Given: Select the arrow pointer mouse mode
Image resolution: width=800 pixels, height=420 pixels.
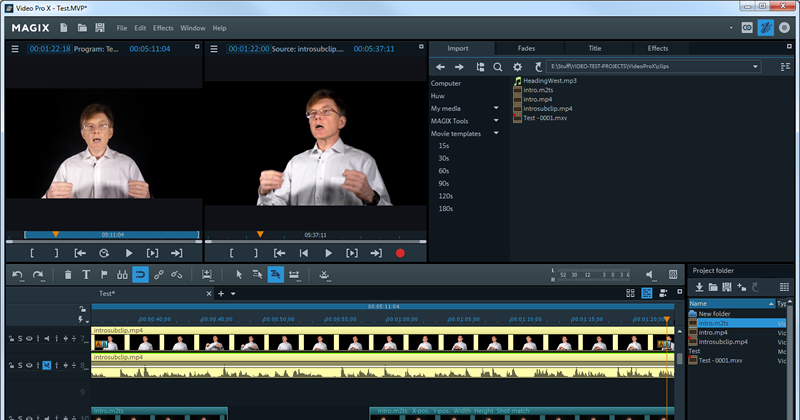Looking at the screenshot, I should [x=238, y=274].
